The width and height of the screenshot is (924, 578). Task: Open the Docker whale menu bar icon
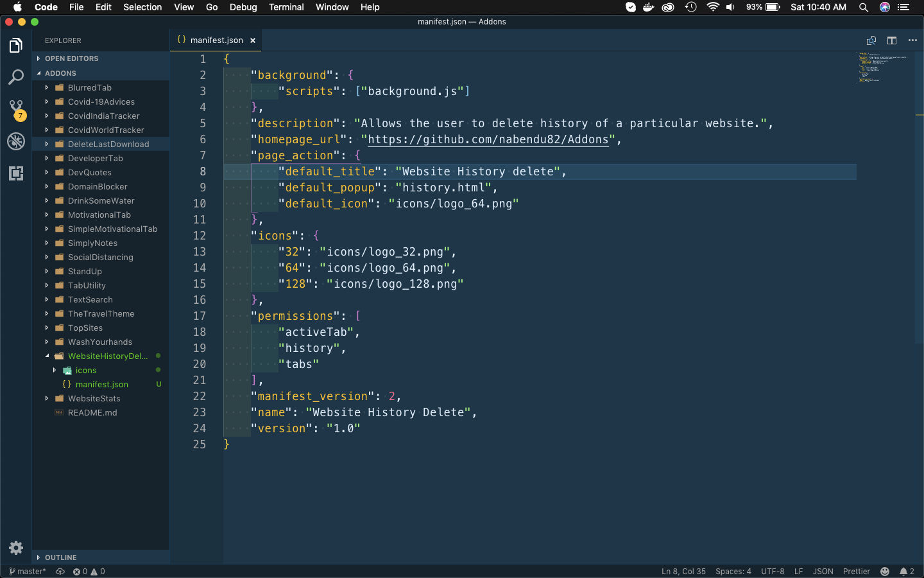click(x=649, y=7)
